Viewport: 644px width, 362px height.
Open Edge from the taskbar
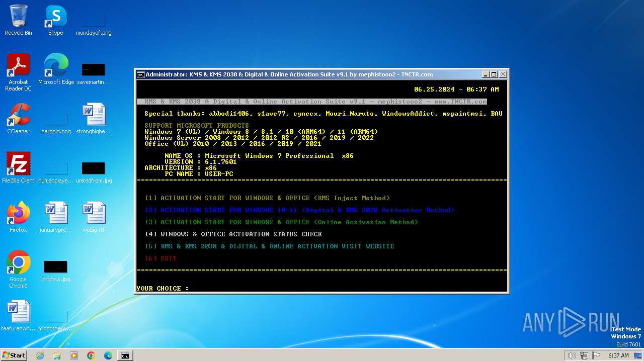tap(108, 355)
